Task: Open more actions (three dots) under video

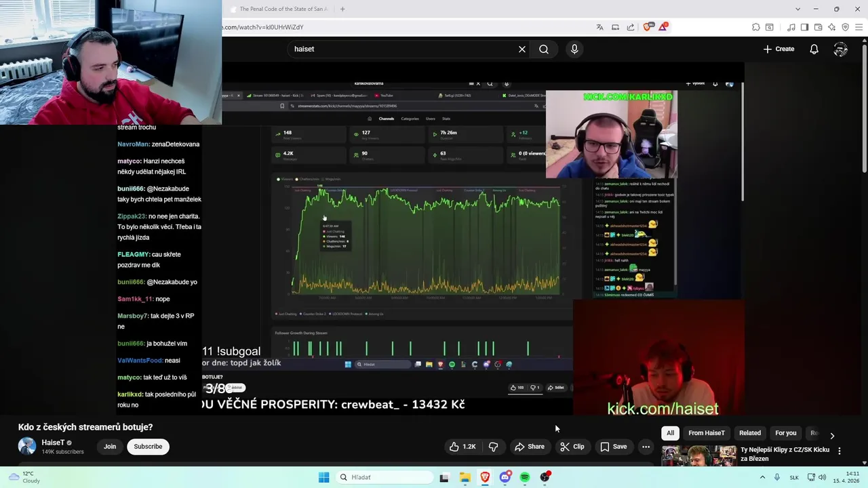Action: point(646,447)
